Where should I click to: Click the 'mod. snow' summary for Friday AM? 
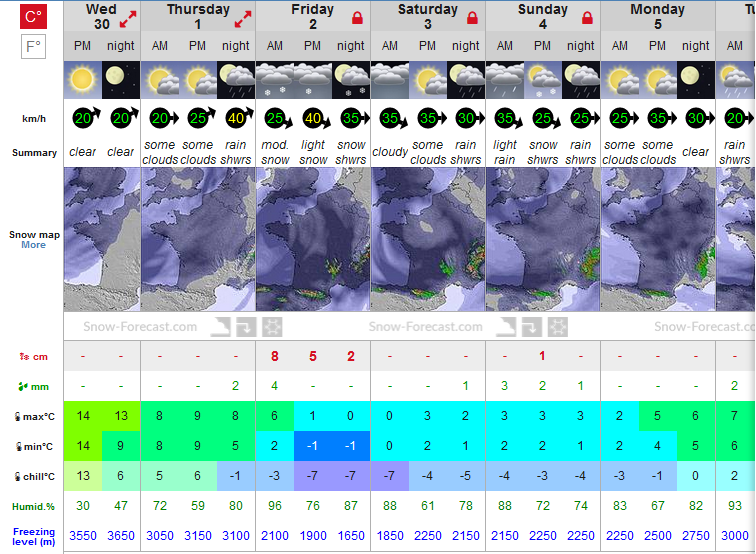pos(275,152)
